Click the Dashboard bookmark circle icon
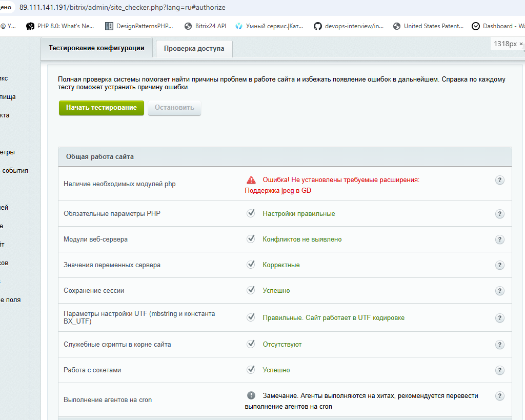Screen dimensions: 525x420 (x=475, y=26)
